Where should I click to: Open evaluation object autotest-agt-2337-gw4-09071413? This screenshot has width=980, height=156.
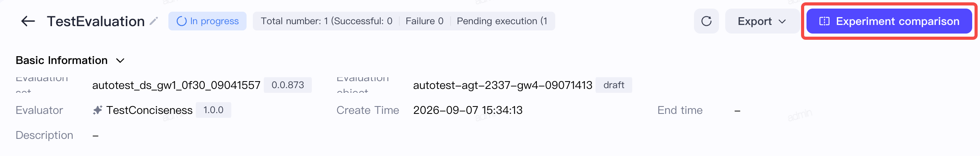pos(503,85)
